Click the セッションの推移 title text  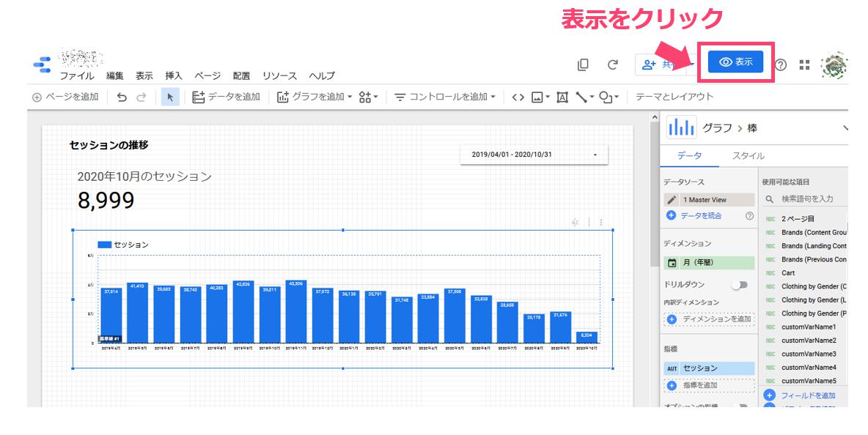point(108,146)
